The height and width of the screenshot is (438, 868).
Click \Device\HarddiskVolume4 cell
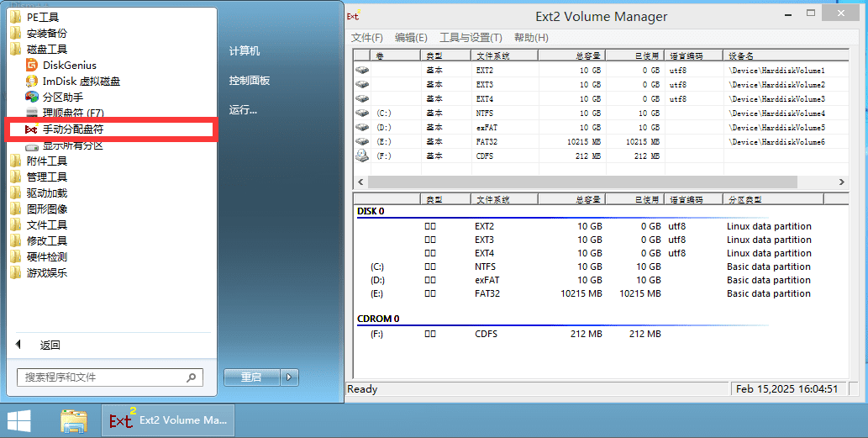[777, 113]
